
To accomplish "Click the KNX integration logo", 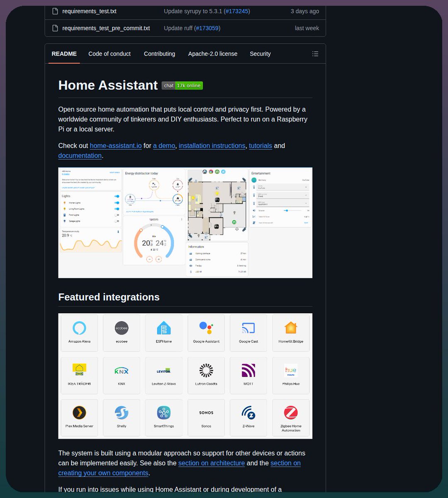I will tap(122, 370).
